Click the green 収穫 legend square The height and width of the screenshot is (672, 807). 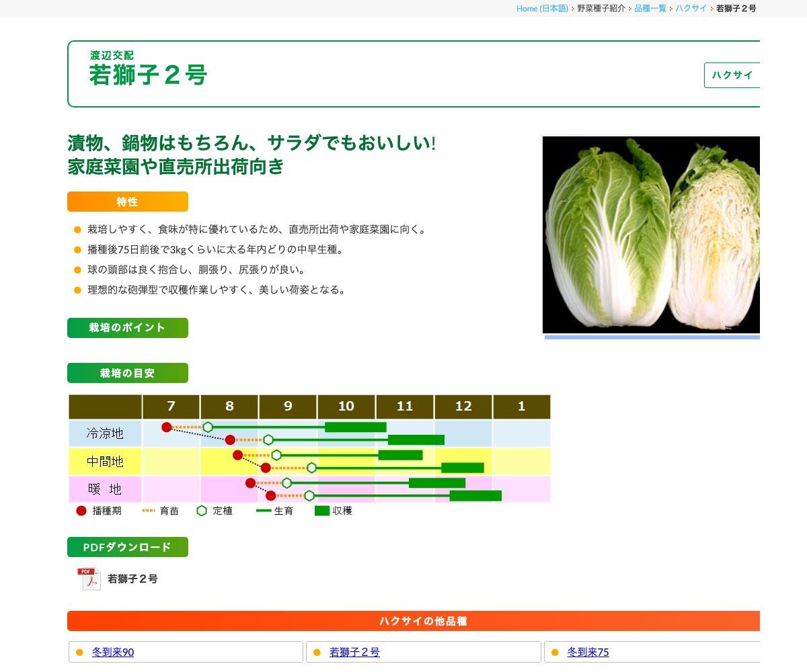[x=321, y=511]
